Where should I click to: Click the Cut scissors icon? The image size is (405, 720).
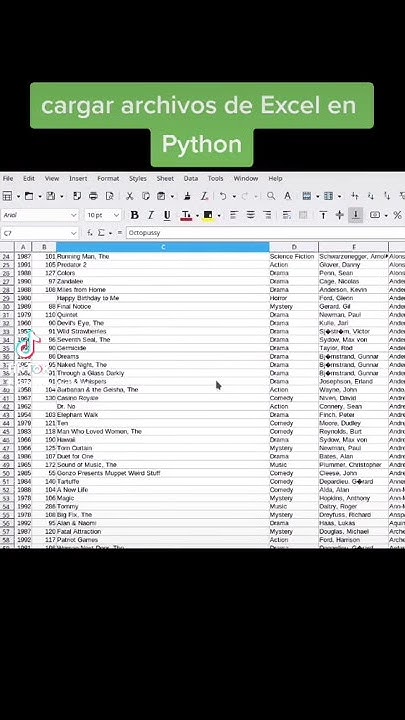click(x=129, y=196)
